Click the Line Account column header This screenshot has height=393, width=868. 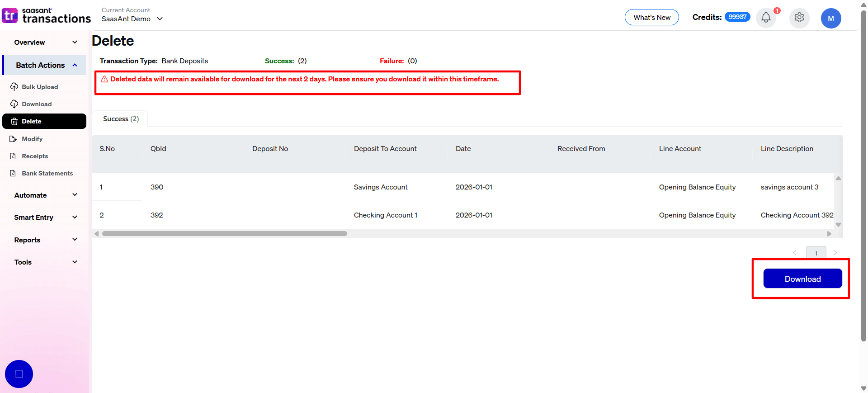[x=680, y=149]
